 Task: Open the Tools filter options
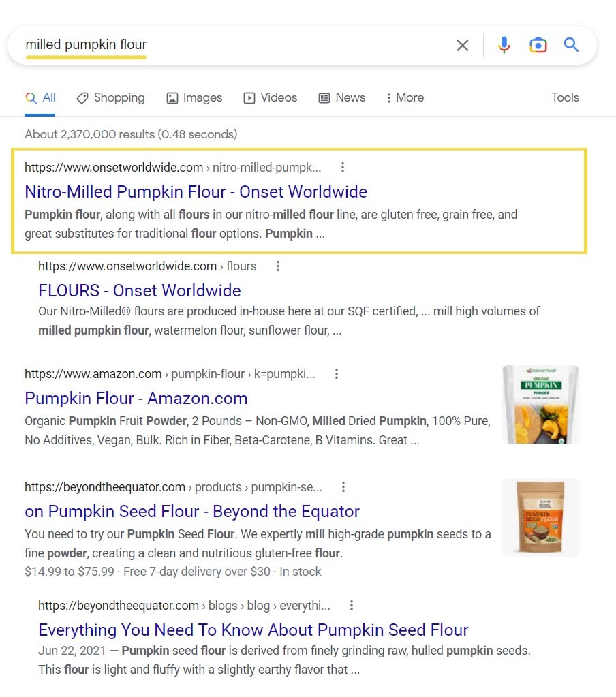click(565, 97)
